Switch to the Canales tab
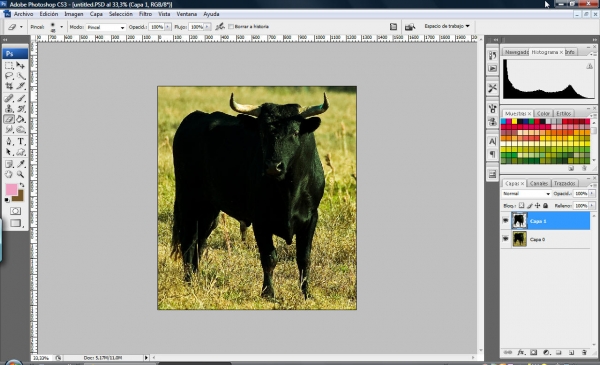The height and width of the screenshot is (365, 600). (539, 183)
